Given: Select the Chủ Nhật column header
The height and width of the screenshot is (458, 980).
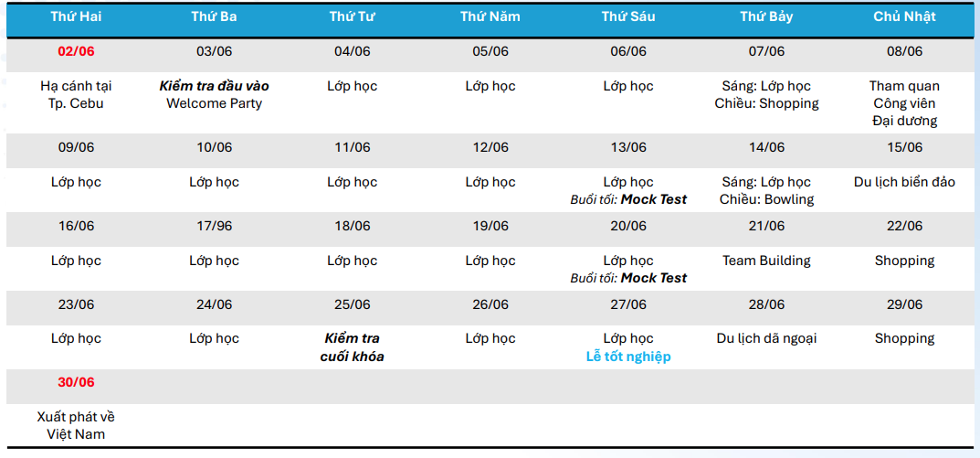Looking at the screenshot, I should point(904,16).
